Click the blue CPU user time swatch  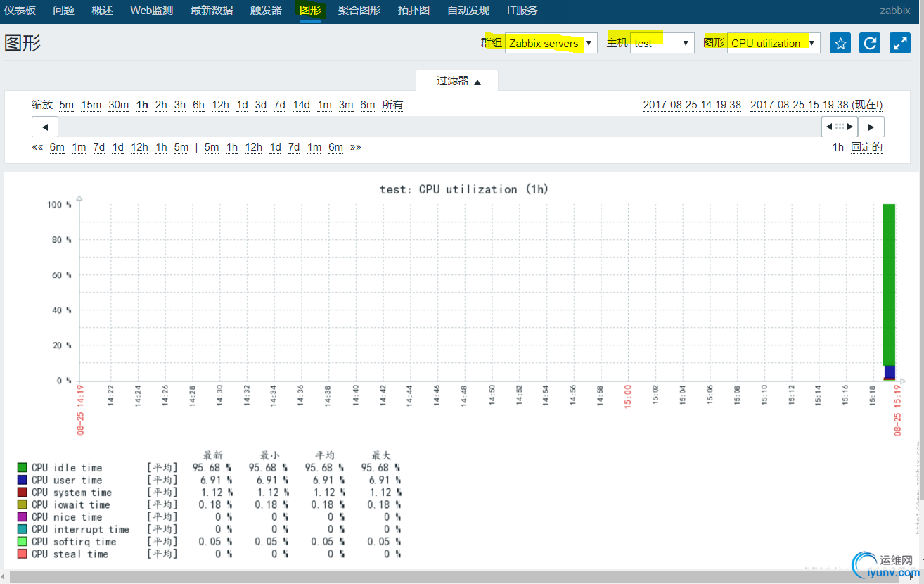pyautogui.click(x=23, y=481)
